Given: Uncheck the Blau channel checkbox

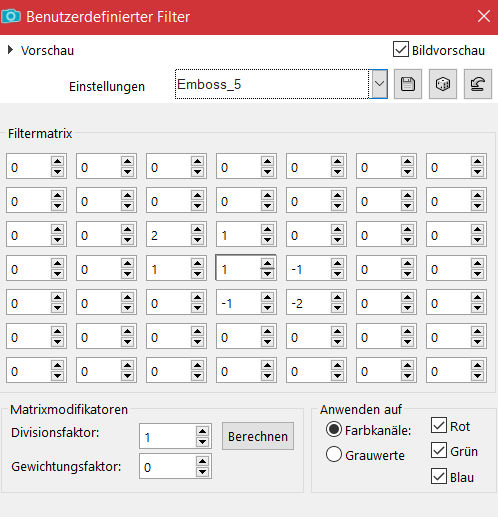Looking at the screenshot, I should coord(439,476).
